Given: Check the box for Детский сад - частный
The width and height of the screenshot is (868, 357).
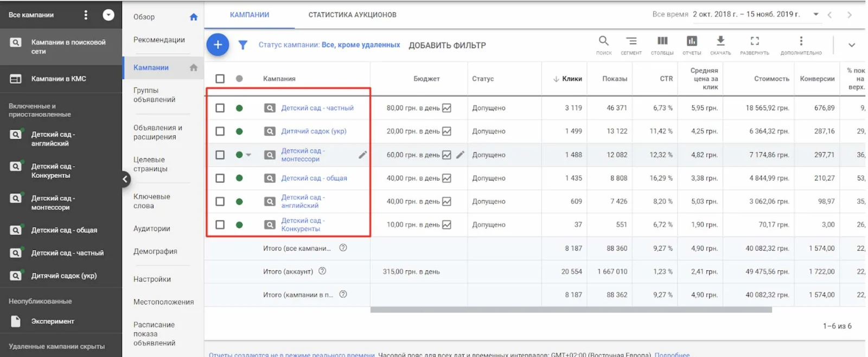Looking at the screenshot, I should (x=220, y=108).
